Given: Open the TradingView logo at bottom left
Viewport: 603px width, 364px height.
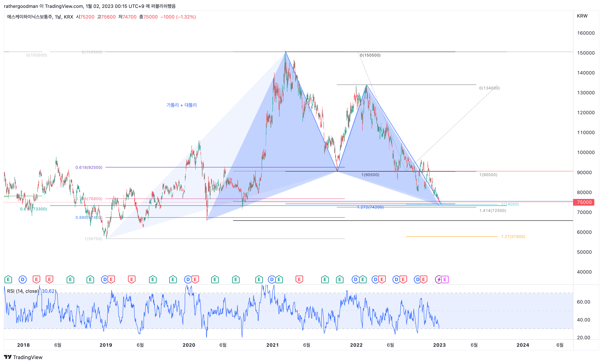Looking at the screenshot, I should [x=23, y=357].
